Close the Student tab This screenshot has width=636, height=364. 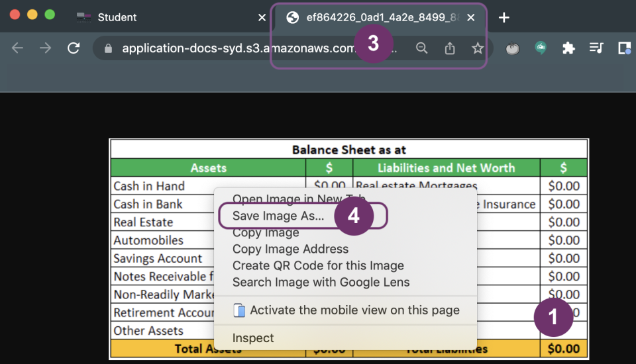(x=262, y=18)
